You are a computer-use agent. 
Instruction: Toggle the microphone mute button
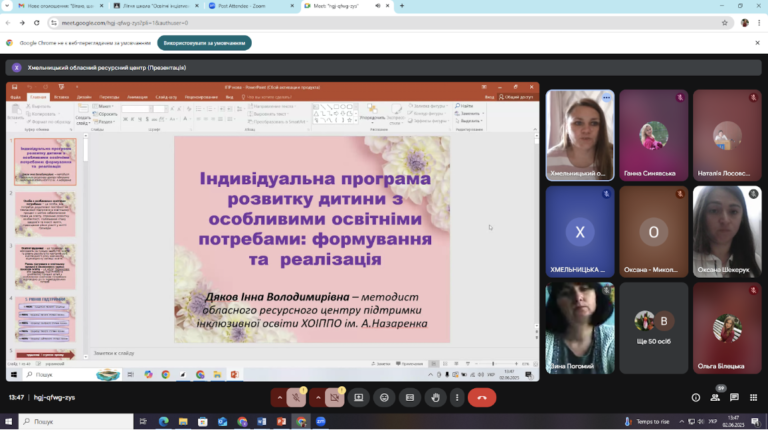coord(296,398)
